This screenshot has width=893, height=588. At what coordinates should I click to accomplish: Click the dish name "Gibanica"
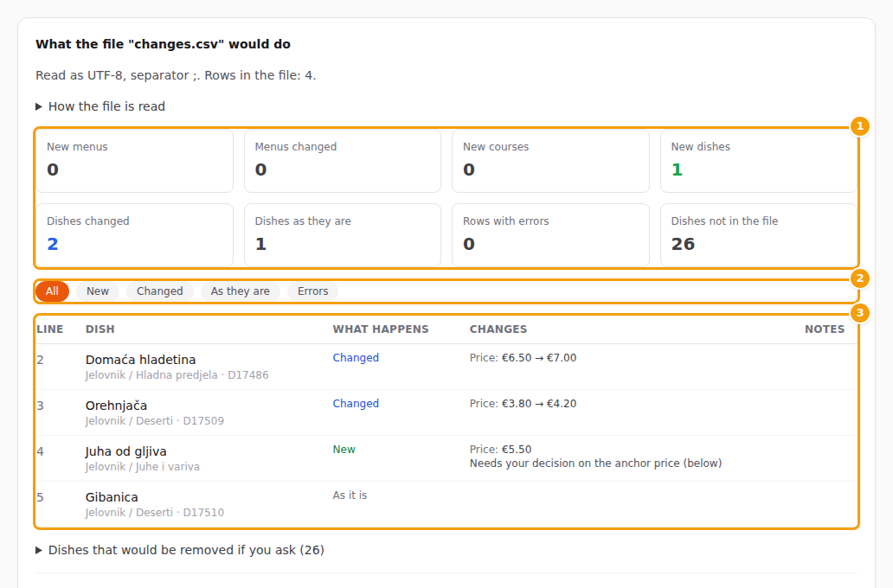coord(112,497)
